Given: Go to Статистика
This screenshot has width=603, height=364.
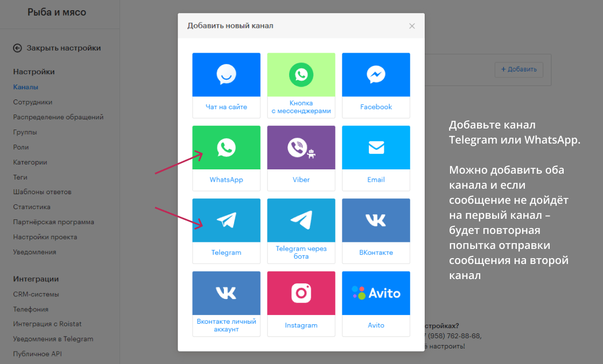Looking at the screenshot, I should 32,207.
